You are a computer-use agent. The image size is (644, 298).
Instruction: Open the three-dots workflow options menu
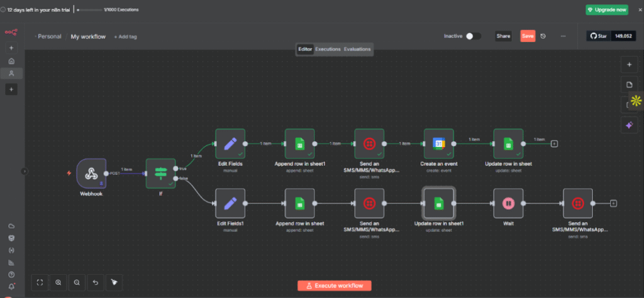pyautogui.click(x=563, y=36)
